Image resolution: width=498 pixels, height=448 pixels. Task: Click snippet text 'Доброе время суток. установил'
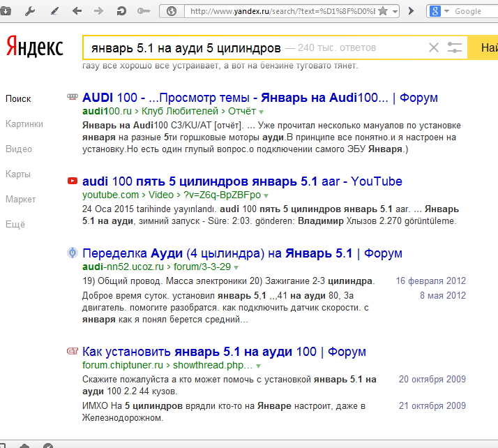[149, 296]
